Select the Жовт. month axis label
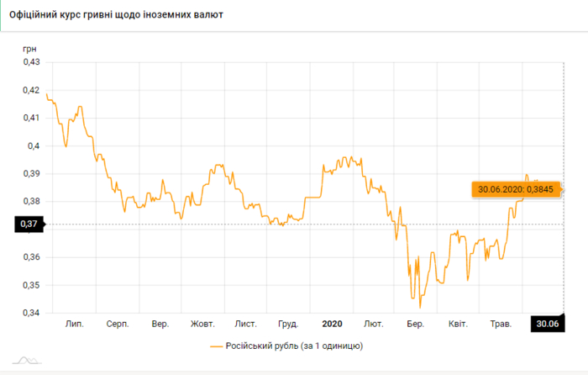This screenshot has width=588, height=375. [202, 324]
